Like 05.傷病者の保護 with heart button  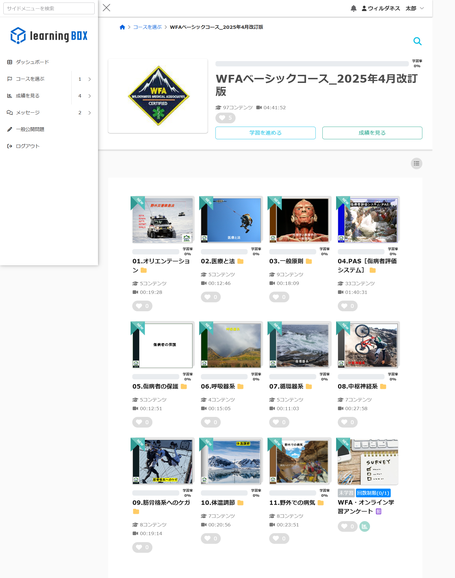[x=142, y=422]
